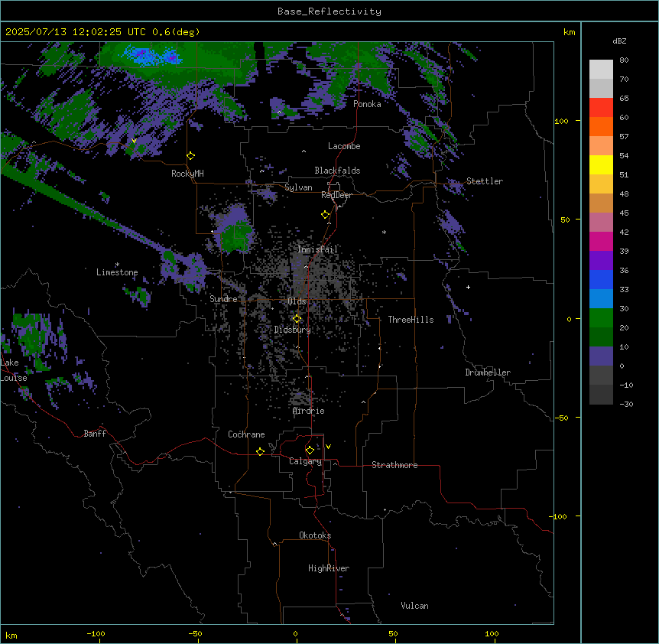
Task: Select the Okotoks map label
Action: coord(315,535)
